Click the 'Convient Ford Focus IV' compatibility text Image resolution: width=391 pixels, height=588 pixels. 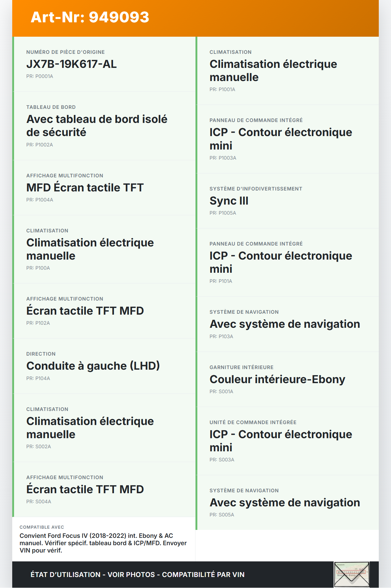[x=103, y=543]
